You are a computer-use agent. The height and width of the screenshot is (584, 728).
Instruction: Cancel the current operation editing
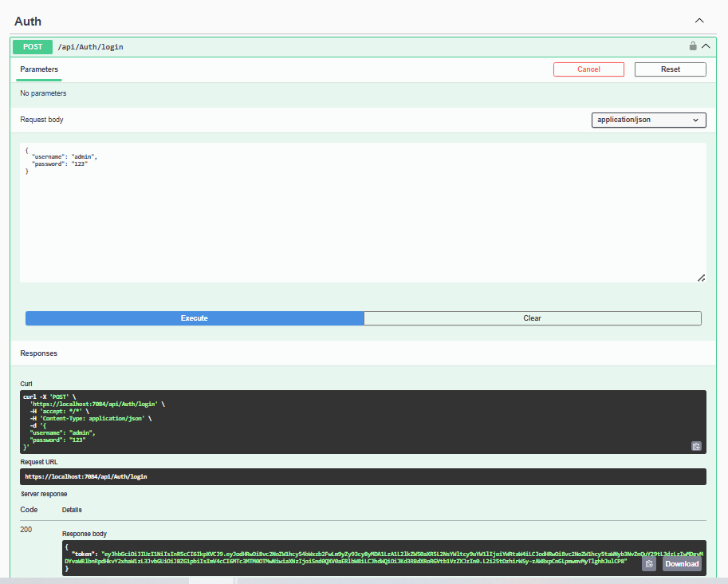pos(588,69)
